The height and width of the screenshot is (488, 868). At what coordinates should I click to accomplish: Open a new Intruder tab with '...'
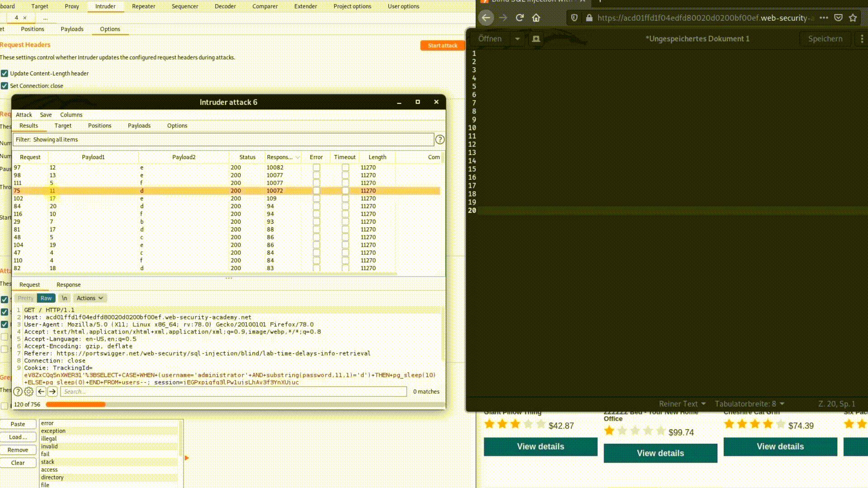(45, 18)
